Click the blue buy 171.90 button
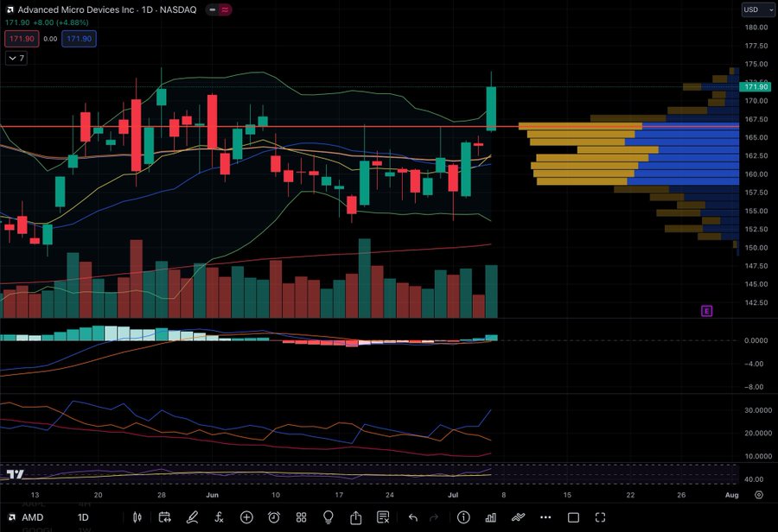The height and width of the screenshot is (532, 778). coord(79,38)
